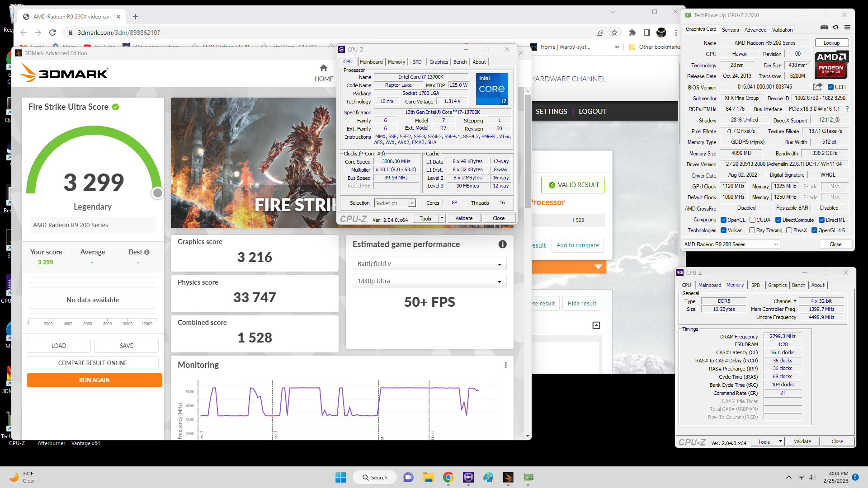Open Chrome from the taskbar

448,477
